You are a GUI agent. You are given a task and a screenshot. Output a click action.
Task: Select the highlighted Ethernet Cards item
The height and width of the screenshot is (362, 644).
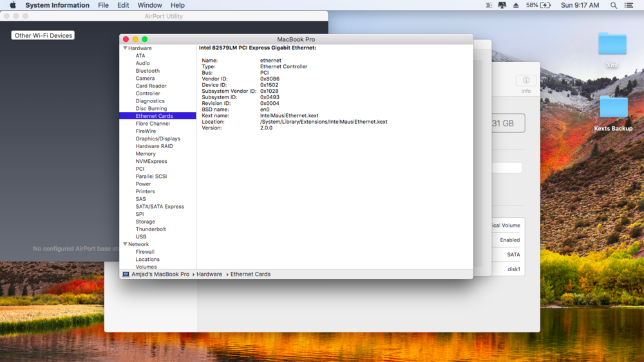click(154, 116)
